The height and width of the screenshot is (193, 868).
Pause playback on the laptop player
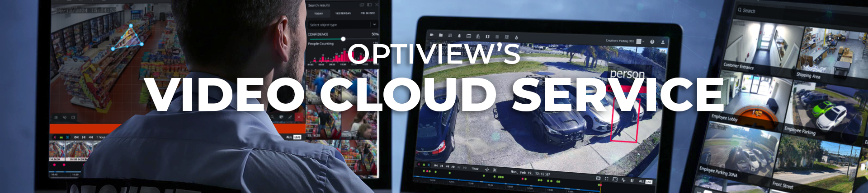point(632,180)
